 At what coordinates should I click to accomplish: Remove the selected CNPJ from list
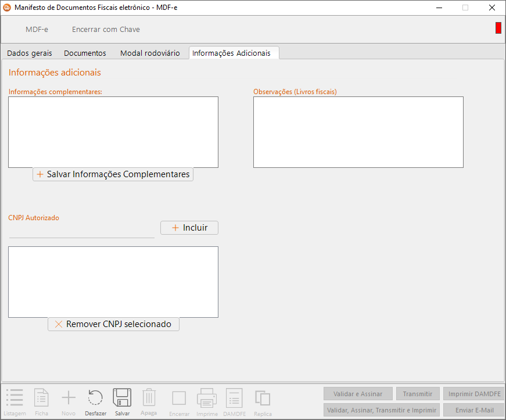pyautogui.click(x=113, y=324)
